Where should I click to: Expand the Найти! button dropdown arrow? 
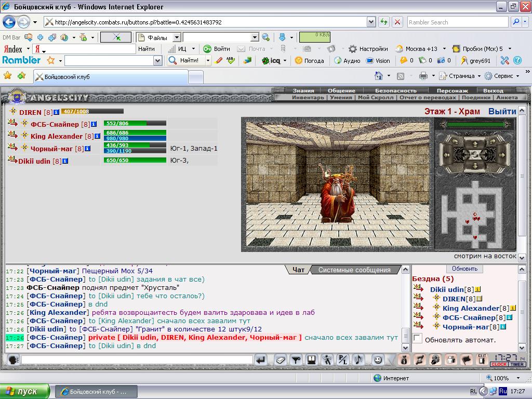click(x=208, y=61)
